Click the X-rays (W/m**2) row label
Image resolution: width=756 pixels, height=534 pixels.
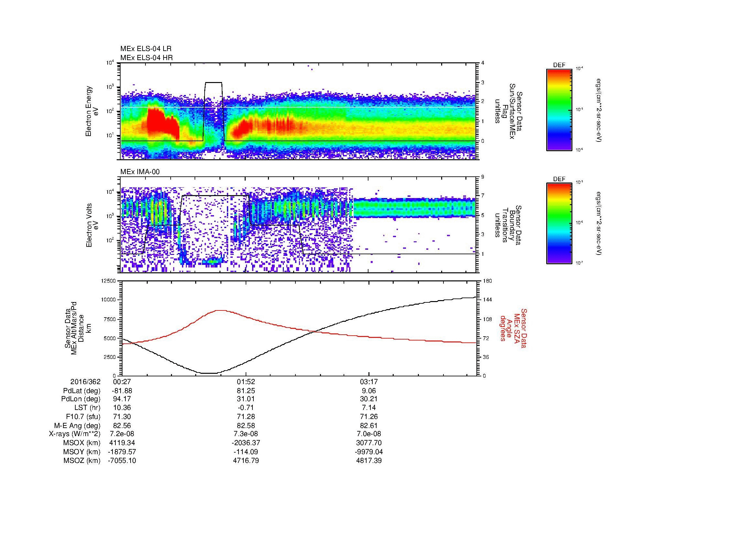click(75, 434)
